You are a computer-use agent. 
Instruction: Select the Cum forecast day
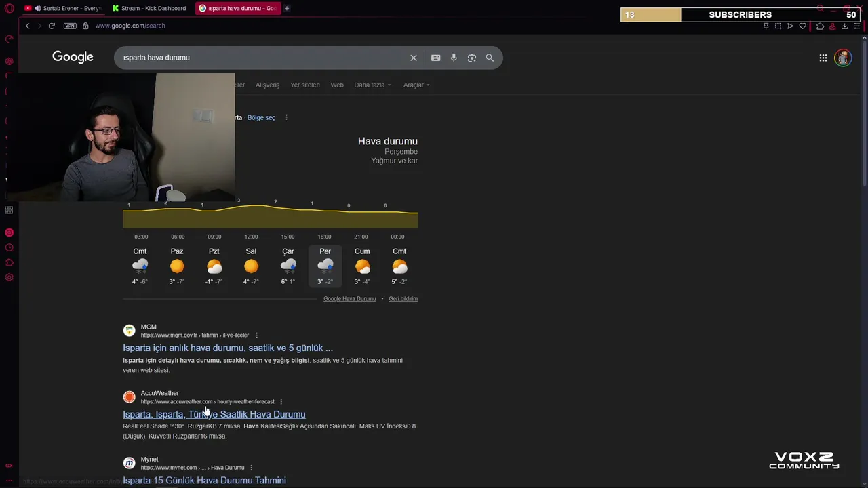tap(362, 266)
